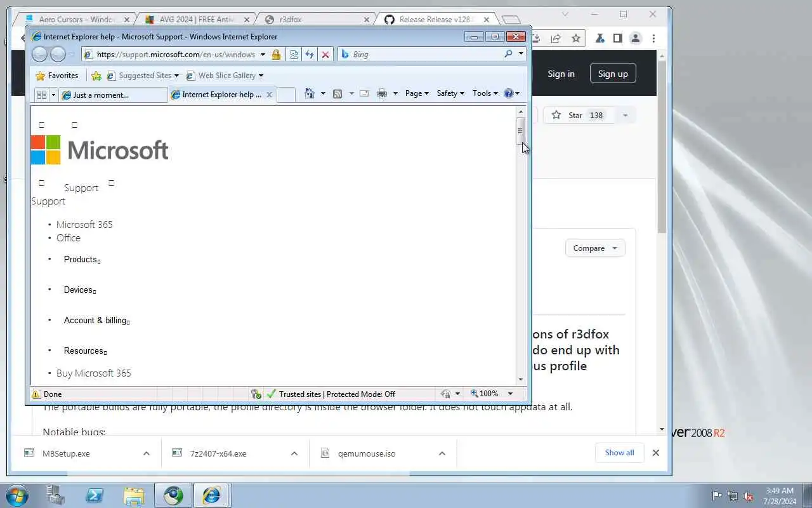Image resolution: width=812 pixels, height=508 pixels.
Task: Click the IE Back navigation button
Action: click(x=39, y=55)
